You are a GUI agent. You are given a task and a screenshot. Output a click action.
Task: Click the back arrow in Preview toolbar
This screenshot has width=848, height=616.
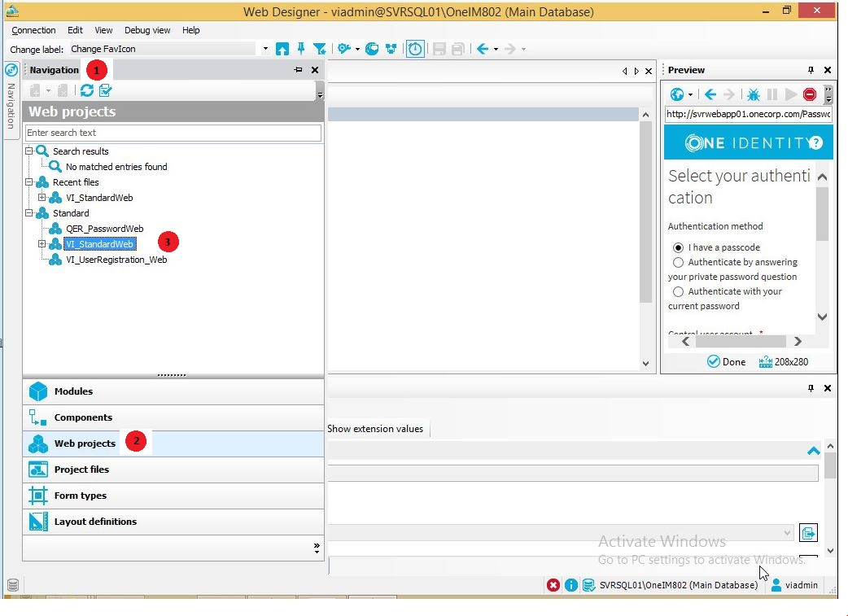pos(710,94)
